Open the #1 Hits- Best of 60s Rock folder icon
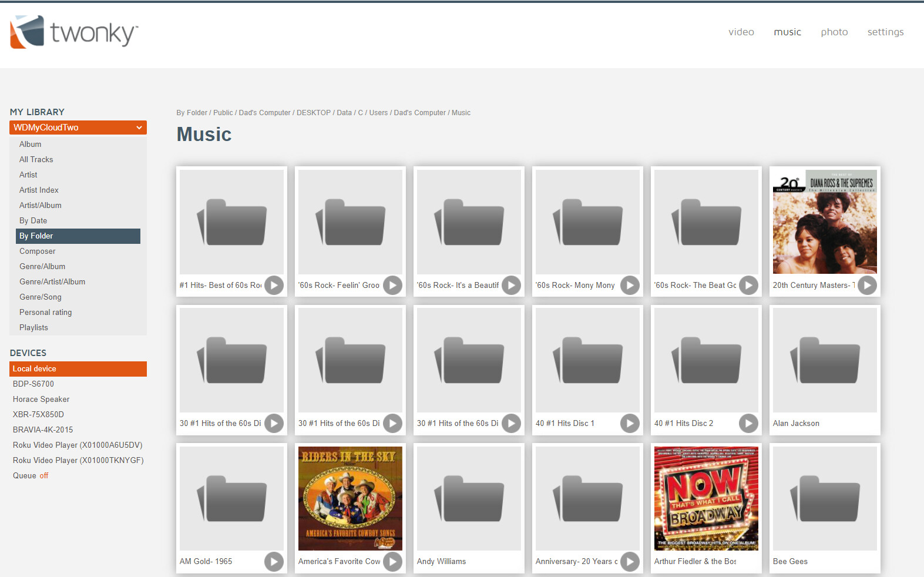The height and width of the screenshot is (577, 924). pos(231,222)
